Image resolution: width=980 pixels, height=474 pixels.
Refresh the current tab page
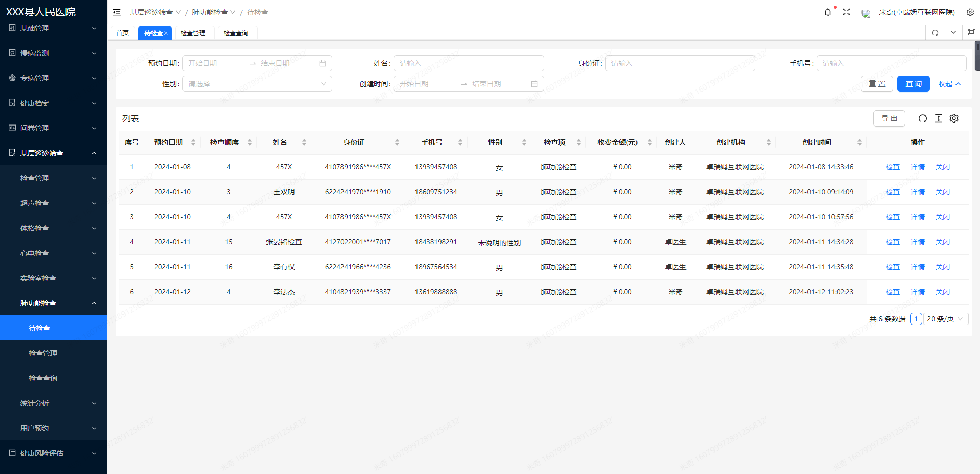935,33
